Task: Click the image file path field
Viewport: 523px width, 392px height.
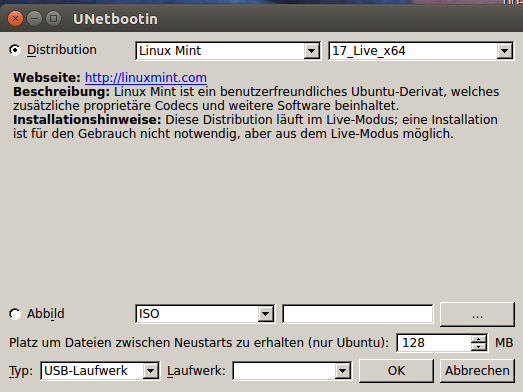Action: pyautogui.click(x=358, y=314)
